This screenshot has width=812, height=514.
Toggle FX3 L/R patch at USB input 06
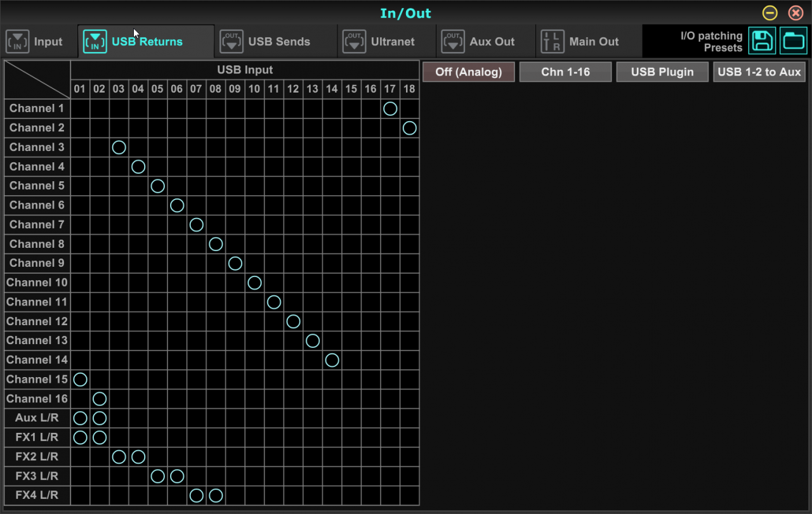point(177,476)
